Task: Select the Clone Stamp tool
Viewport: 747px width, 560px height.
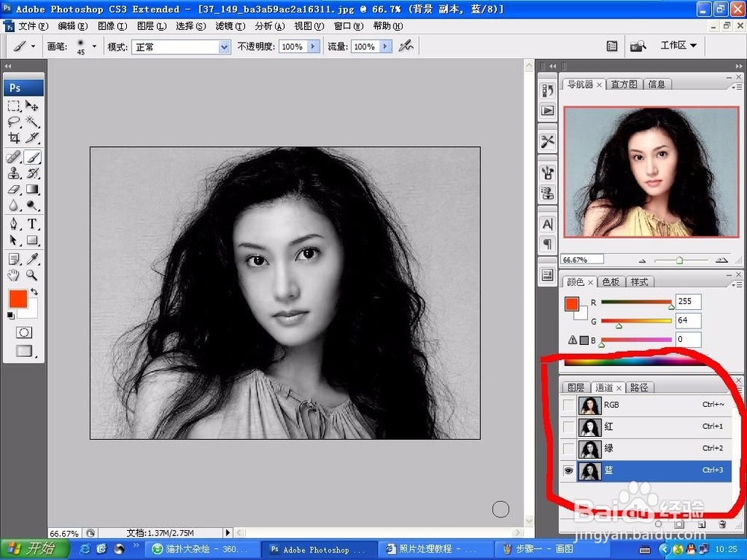Action: (x=13, y=172)
